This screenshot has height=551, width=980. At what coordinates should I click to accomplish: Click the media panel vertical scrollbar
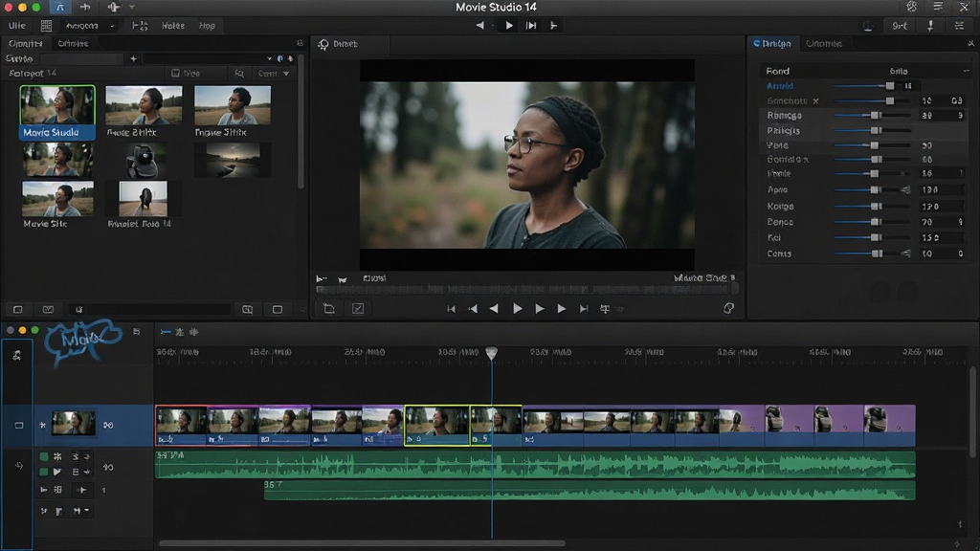[301, 121]
